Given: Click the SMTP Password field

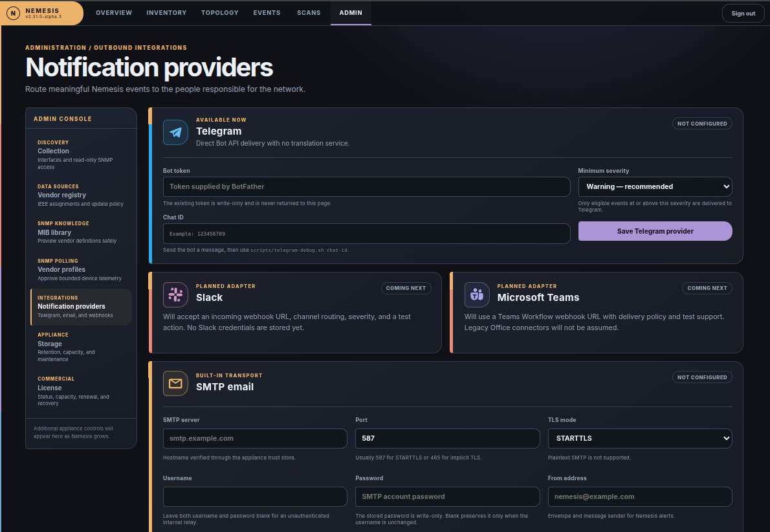Looking at the screenshot, I should [447, 496].
